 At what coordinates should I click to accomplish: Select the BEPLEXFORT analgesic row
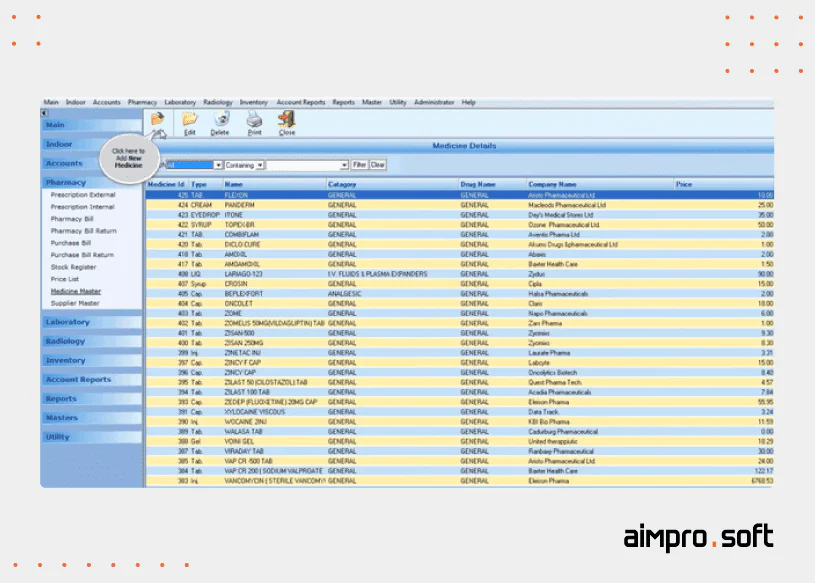coord(459,294)
